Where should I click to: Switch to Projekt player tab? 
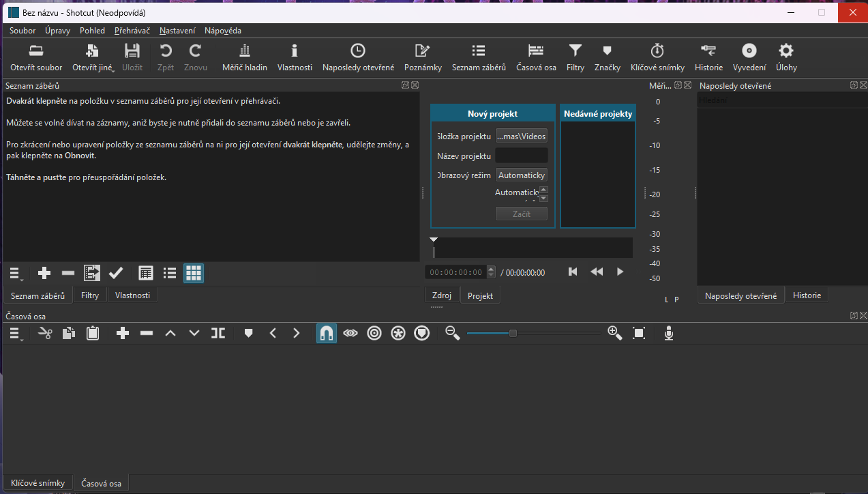coord(481,295)
